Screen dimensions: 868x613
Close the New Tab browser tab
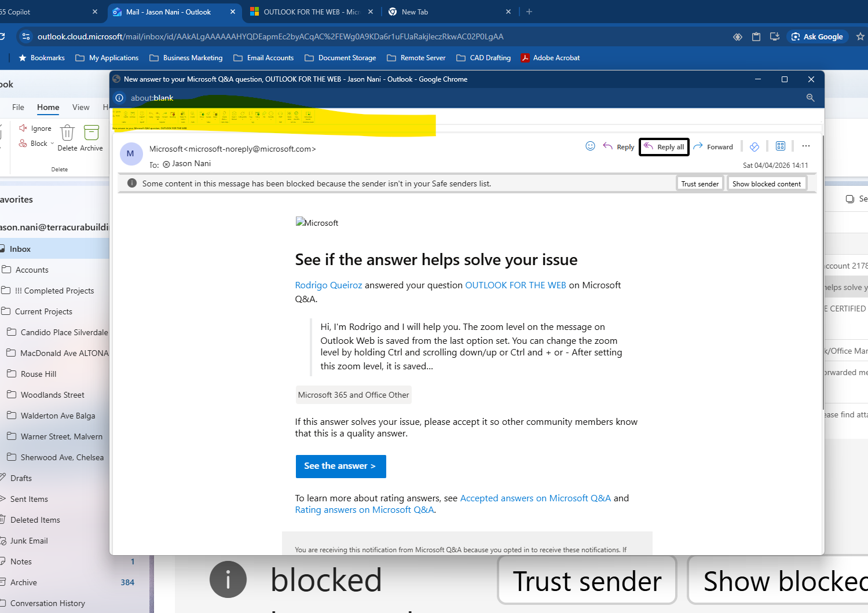(508, 12)
